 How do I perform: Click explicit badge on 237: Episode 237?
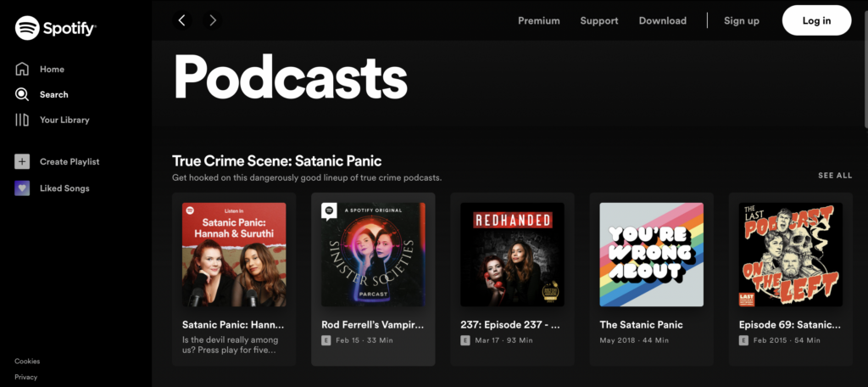click(x=465, y=339)
